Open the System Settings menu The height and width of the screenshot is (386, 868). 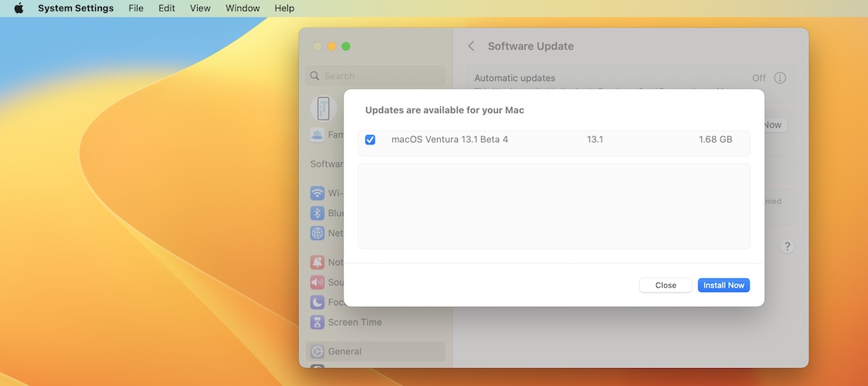point(76,8)
